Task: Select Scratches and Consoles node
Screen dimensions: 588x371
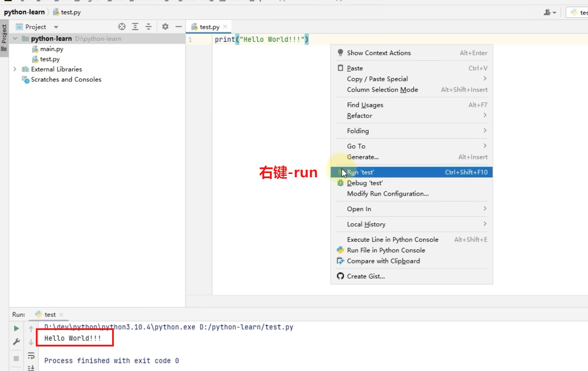Action: click(66, 79)
